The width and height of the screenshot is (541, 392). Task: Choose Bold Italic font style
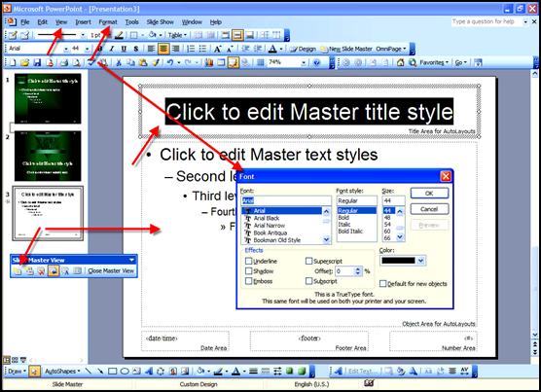click(x=350, y=231)
